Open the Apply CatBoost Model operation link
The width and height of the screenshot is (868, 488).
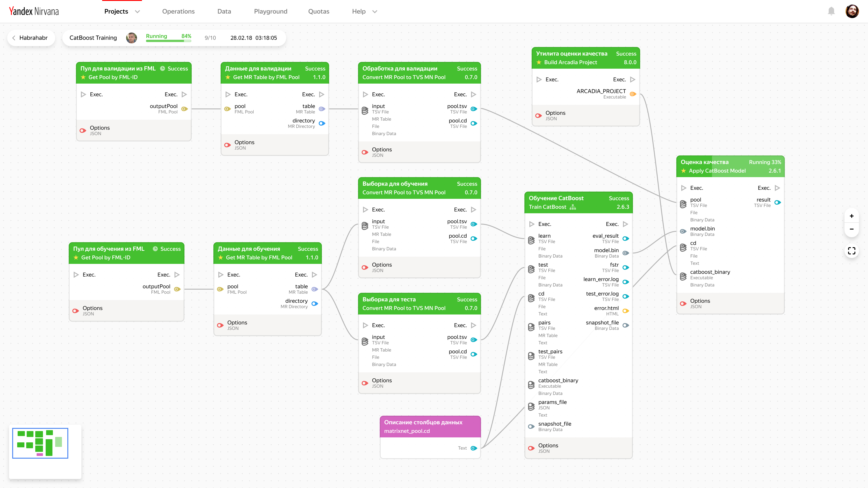click(x=717, y=171)
